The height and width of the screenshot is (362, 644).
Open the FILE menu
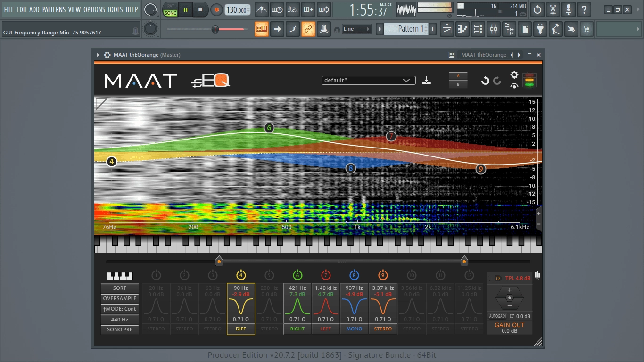point(9,9)
